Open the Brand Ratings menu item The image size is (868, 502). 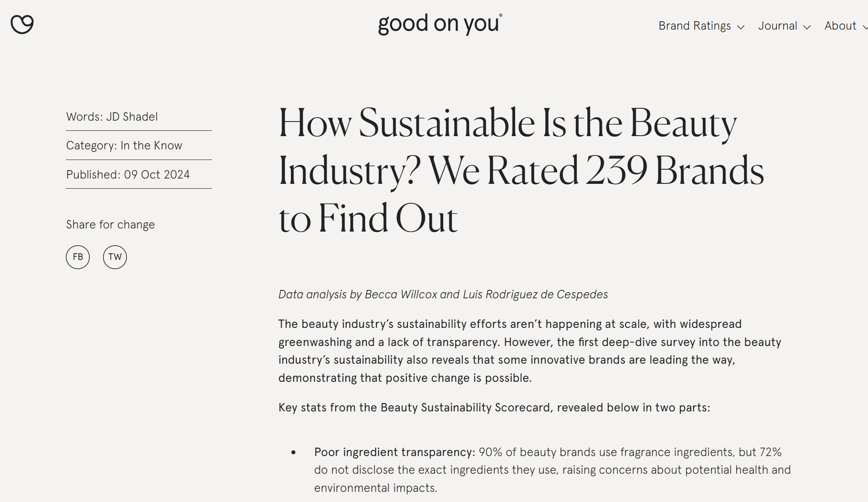pyautogui.click(x=695, y=26)
